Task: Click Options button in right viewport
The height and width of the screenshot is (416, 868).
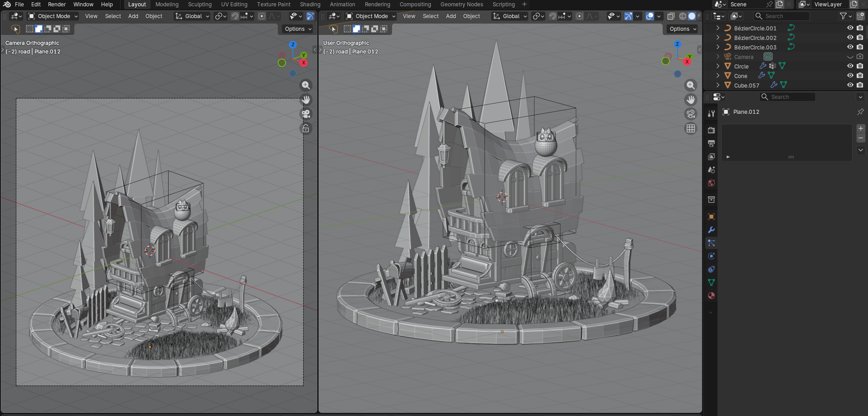Action: [x=683, y=29]
